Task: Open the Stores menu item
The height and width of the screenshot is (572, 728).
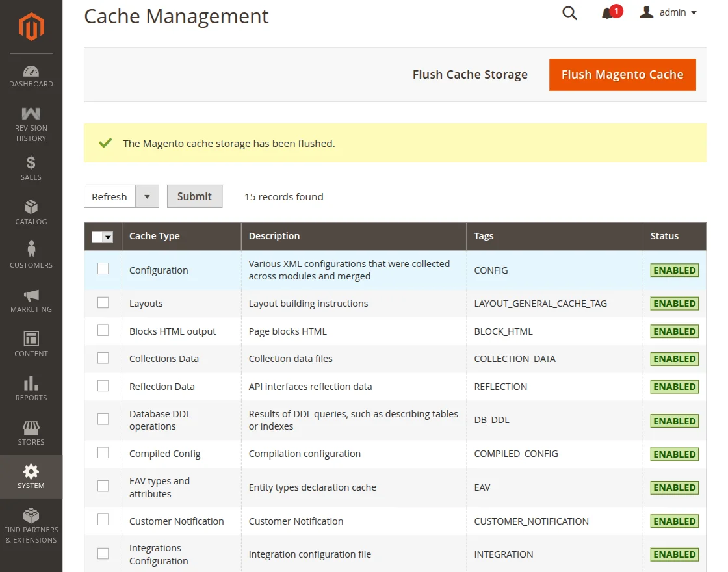Action: pyautogui.click(x=31, y=433)
